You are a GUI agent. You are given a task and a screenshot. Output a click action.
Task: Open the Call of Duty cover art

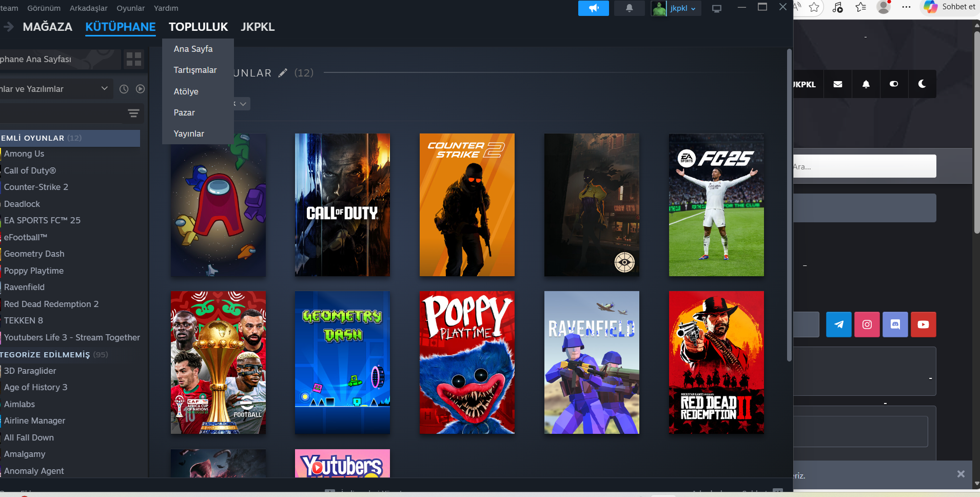(342, 205)
